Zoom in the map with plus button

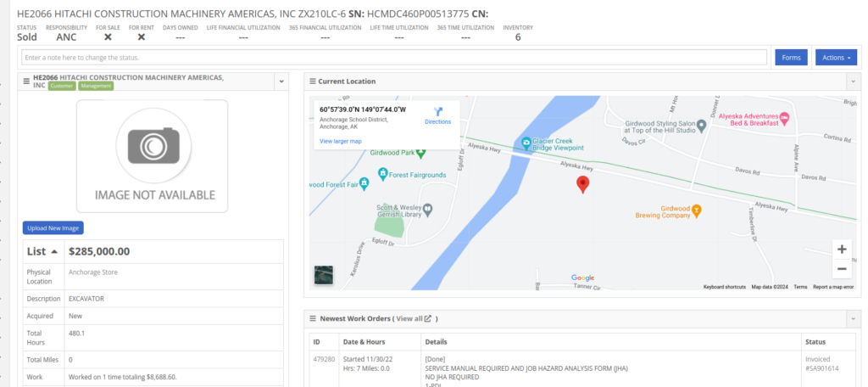pyautogui.click(x=842, y=250)
